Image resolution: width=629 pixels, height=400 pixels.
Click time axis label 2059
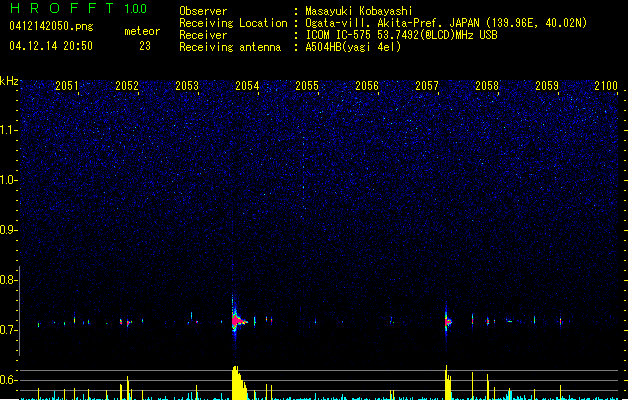click(x=547, y=86)
